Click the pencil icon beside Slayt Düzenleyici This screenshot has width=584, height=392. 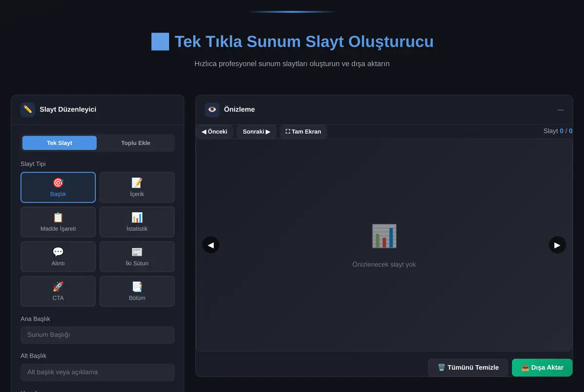pos(28,109)
